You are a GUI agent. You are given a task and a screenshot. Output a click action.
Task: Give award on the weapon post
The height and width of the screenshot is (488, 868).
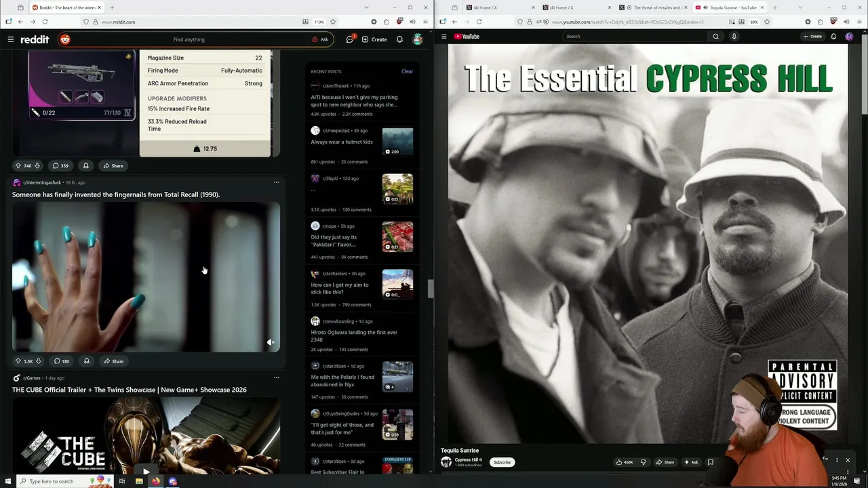point(85,165)
